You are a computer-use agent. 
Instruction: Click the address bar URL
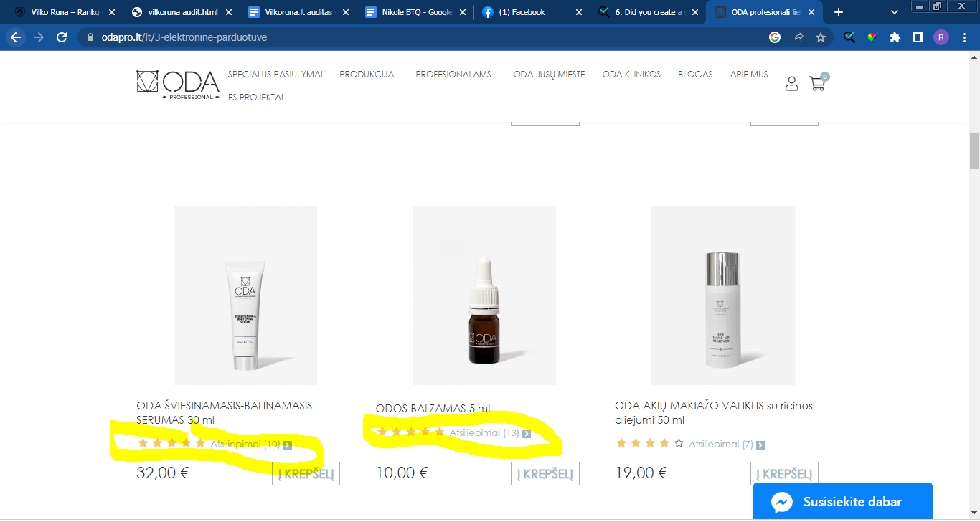tap(184, 37)
